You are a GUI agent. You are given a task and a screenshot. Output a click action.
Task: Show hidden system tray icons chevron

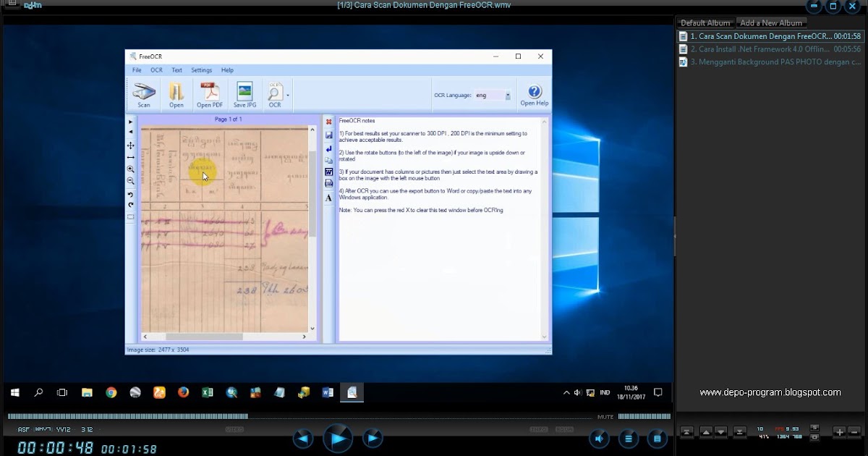[566, 392]
